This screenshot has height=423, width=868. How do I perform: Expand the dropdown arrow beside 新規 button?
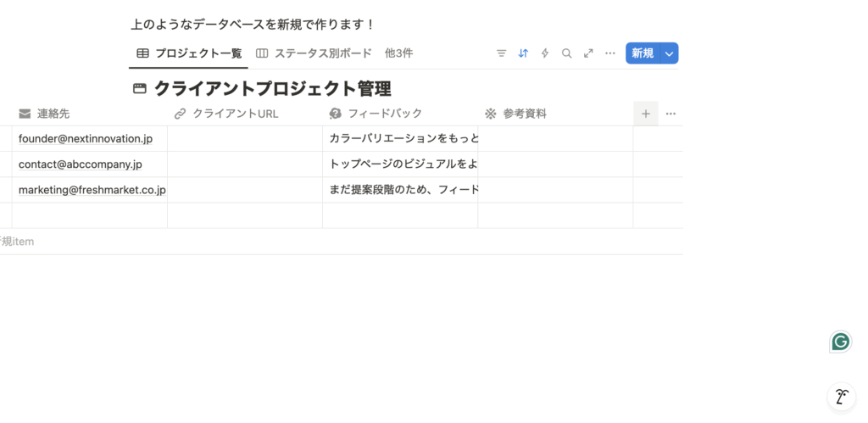[x=670, y=53]
